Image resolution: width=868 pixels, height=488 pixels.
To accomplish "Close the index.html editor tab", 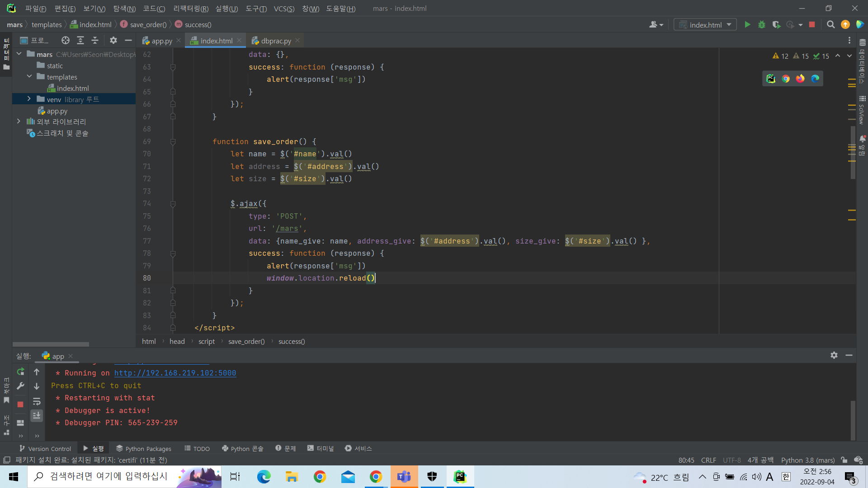I will (239, 41).
